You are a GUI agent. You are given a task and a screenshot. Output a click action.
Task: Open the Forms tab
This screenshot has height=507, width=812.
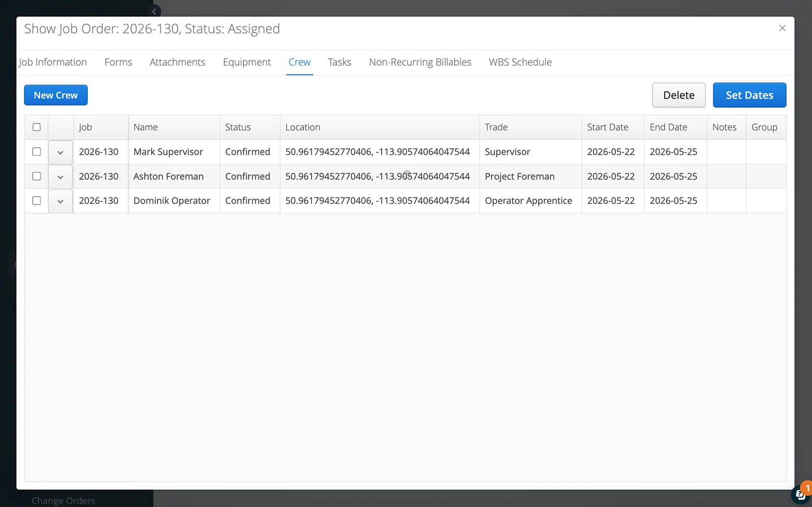click(x=119, y=62)
